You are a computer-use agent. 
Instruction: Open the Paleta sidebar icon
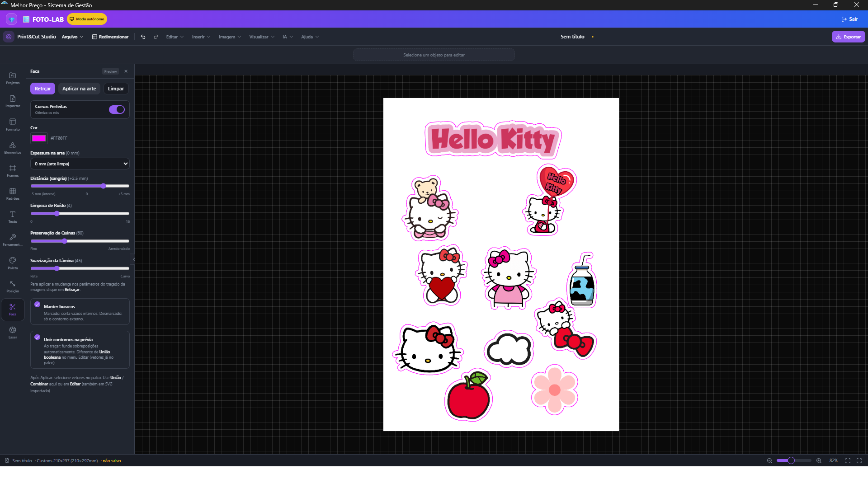(13, 263)
